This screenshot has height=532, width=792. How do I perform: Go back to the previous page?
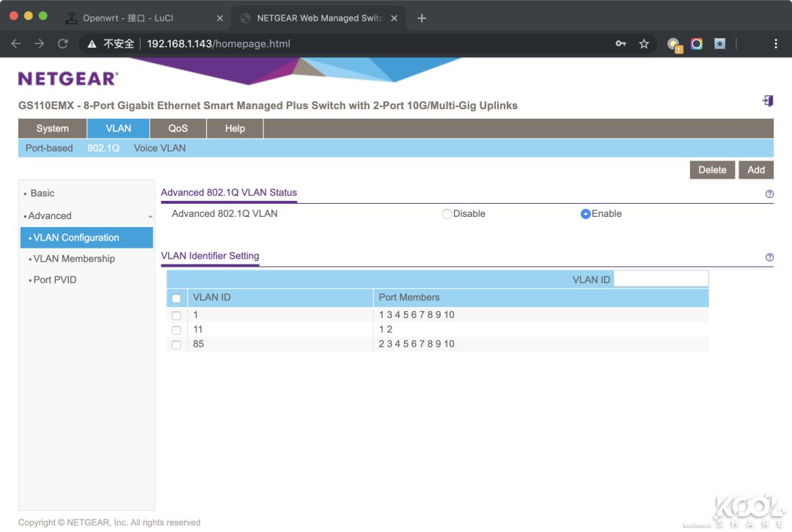tap(16, 44)
